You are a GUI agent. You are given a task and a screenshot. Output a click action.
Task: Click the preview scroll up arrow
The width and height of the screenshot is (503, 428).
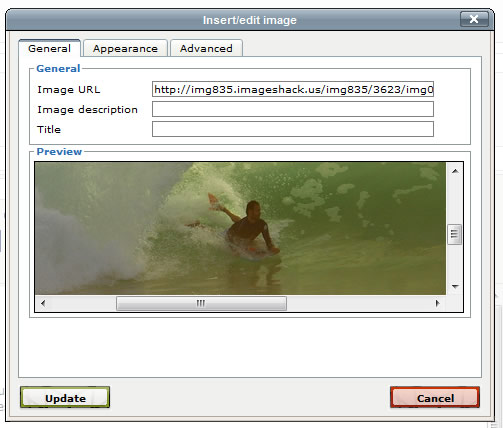pyautogui.click(x=455, y=171)
